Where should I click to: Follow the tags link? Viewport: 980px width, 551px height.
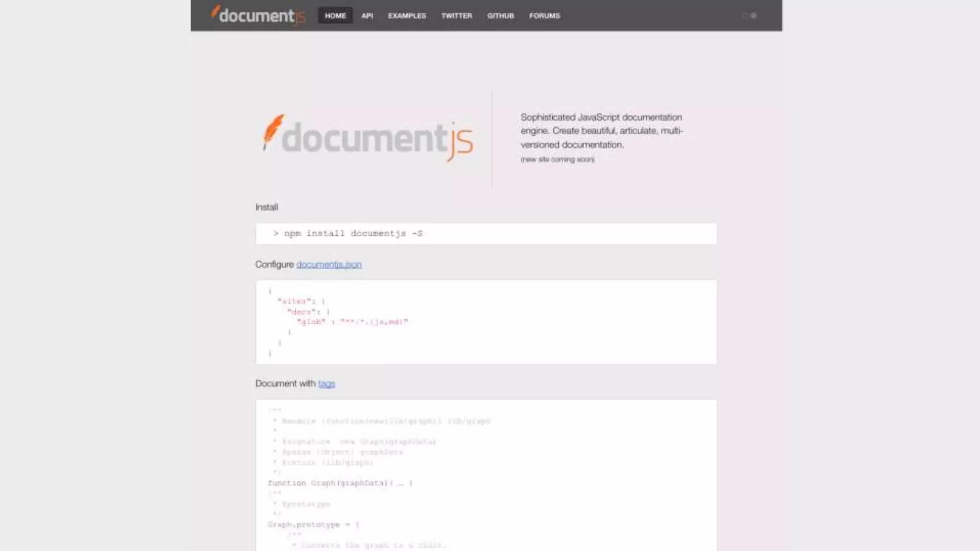click(326, 384)
